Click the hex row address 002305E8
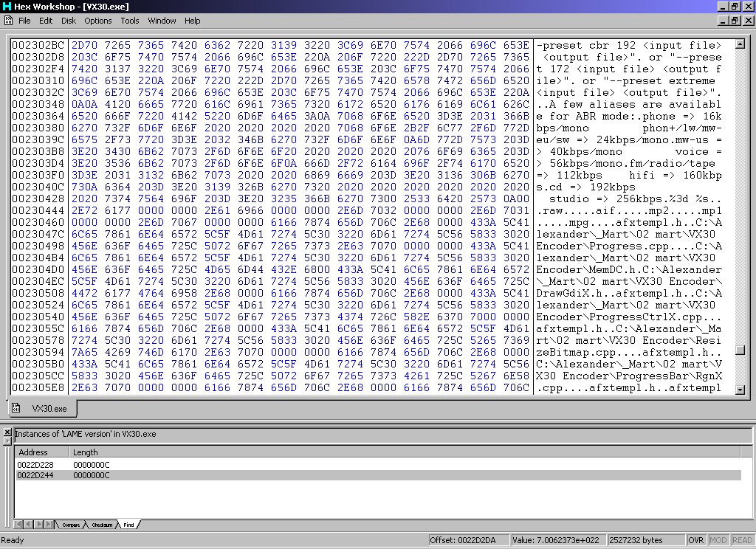Image resolution: width=756 pixels, height=549 pixels. point(38,387)
